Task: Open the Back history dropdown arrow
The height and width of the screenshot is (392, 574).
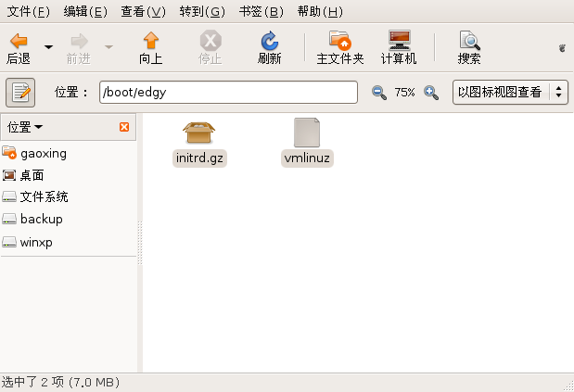Action: point(48,47)
